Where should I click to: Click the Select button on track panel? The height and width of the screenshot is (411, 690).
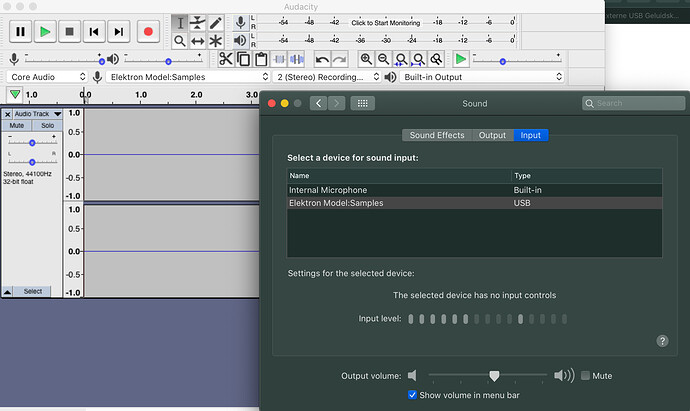click(32, 291)
